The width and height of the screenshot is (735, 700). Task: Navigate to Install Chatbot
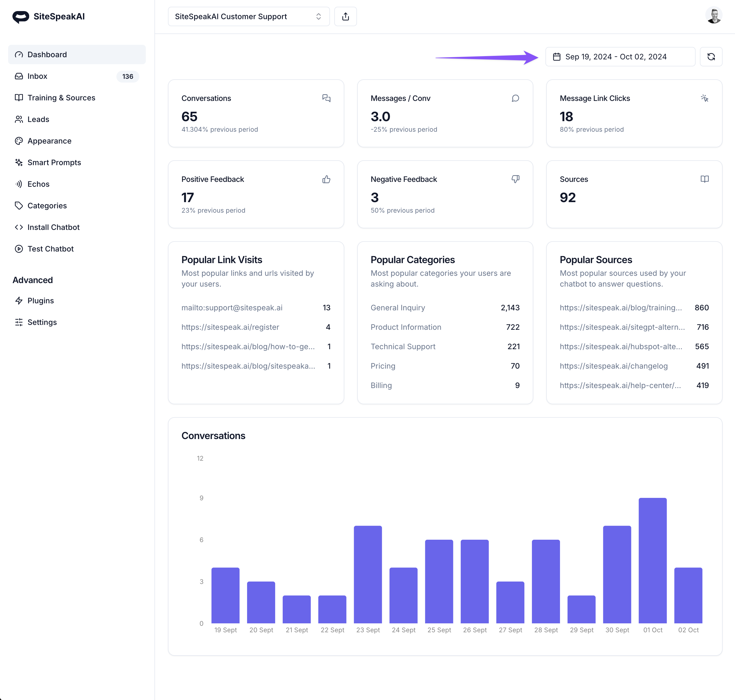point(53,227)
